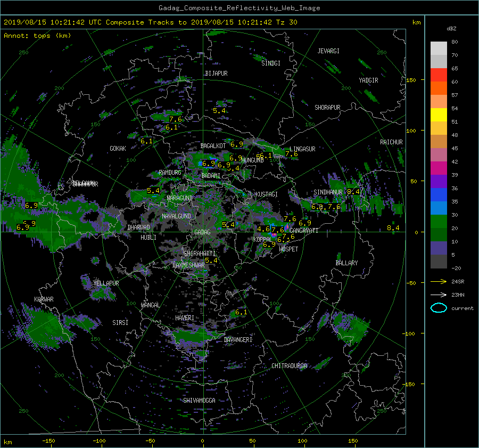Image resolution: width=479 pixels, height=448 pixels.
Task: Click the NAVALGUND city label
Action: (176, 216)
